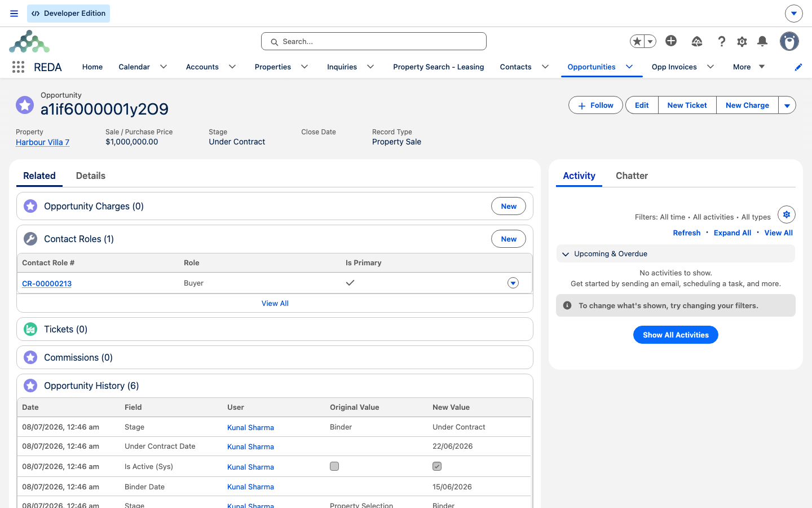Screen dimensions: 812x508
Task: Click the circular dropdown in top bar
Action: 794,13
